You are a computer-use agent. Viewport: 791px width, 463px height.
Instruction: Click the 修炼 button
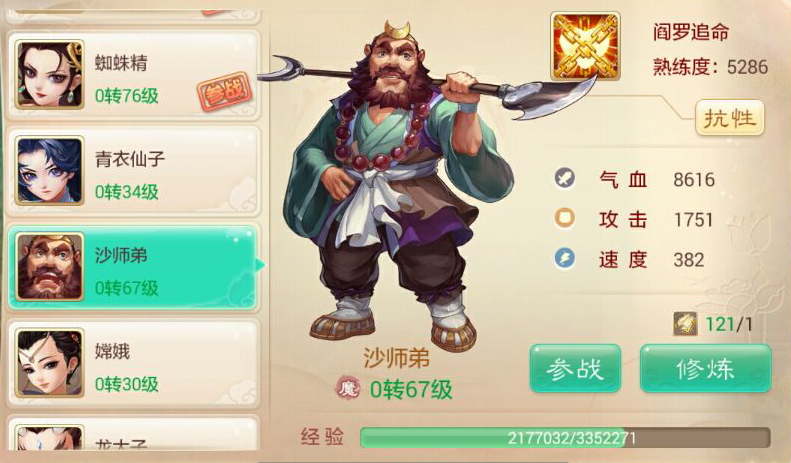[705, 369]
